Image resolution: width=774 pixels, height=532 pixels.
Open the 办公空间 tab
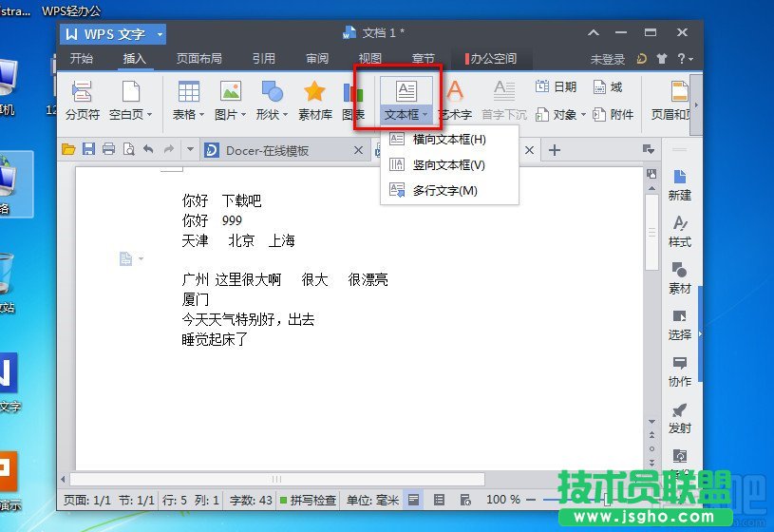coord(491,59)
